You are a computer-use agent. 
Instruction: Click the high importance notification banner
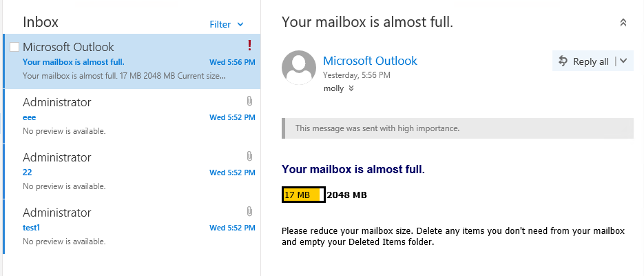pos(457,128)
